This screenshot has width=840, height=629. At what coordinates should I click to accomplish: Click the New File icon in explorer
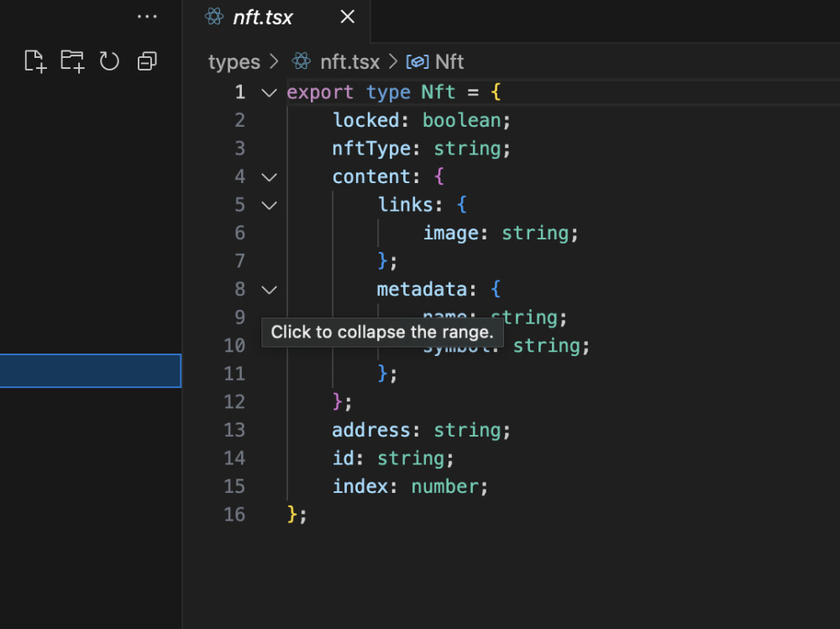(x=35, y=61)
